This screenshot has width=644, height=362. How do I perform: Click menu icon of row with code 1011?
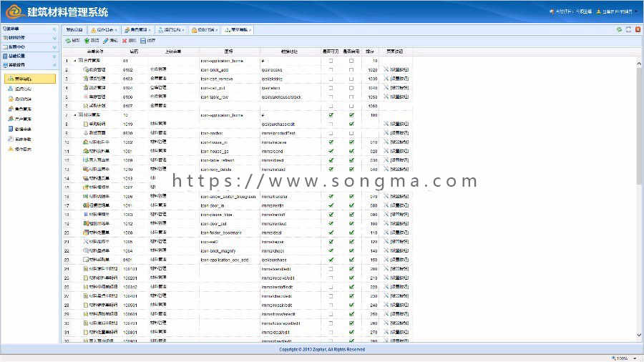point(86,205)
